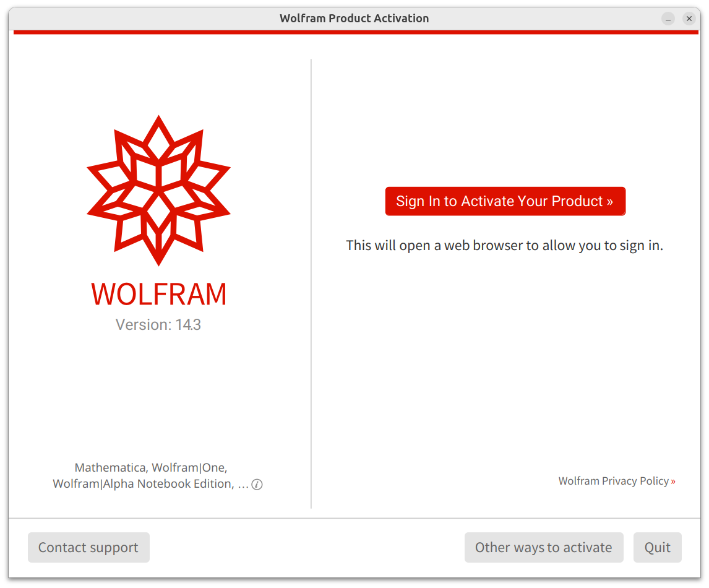Click the Wolfram spikey logo
The image size is (709, 588).
coord(159,191)
